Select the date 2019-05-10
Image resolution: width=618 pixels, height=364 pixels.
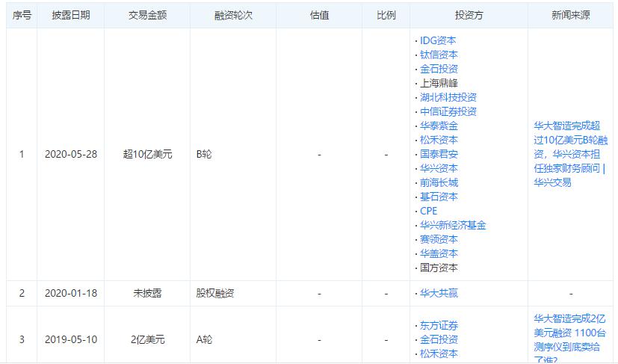point(71,339)
